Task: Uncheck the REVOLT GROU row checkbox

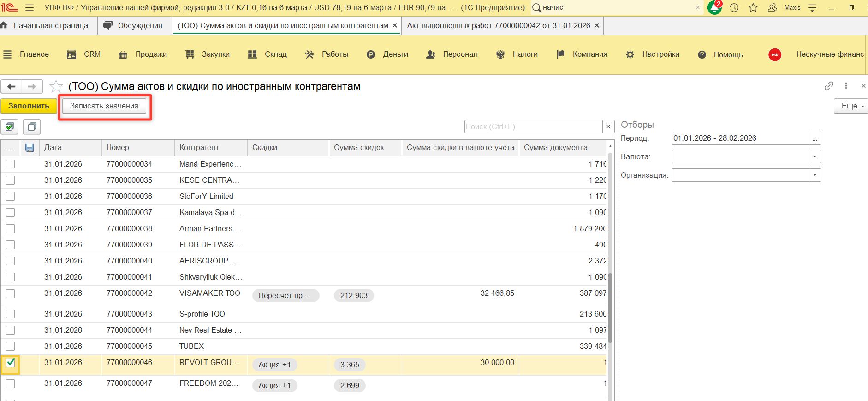Action: tap(10, 363)
